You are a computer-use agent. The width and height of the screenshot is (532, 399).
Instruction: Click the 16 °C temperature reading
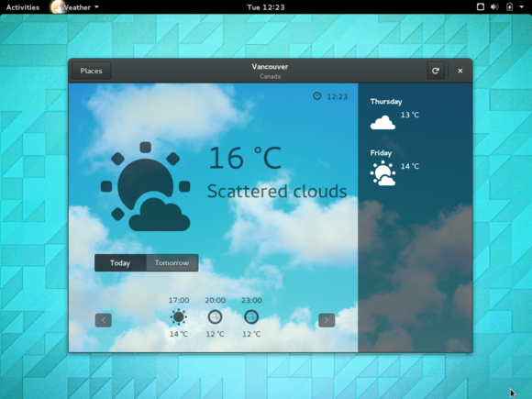(245, 158)
